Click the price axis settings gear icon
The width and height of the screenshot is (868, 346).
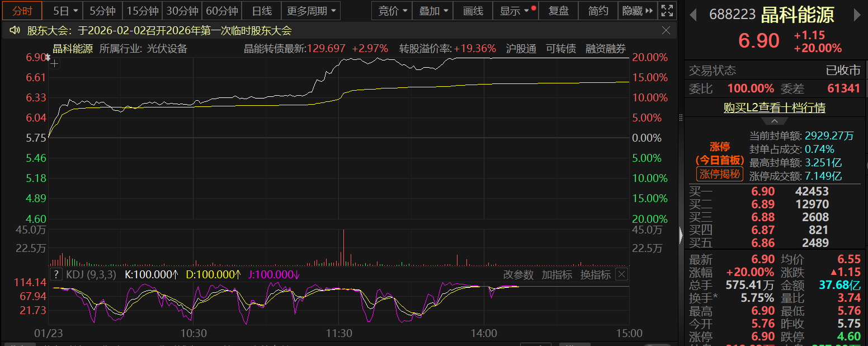click(x=48, y=57)
